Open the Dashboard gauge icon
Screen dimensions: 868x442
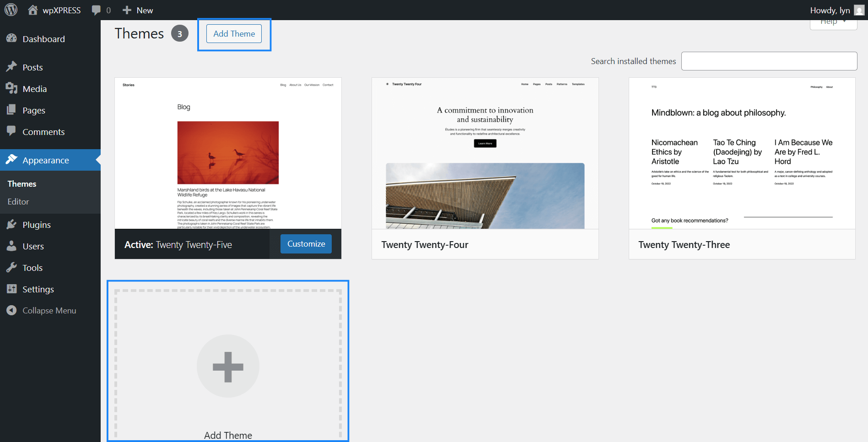[13, 38]
